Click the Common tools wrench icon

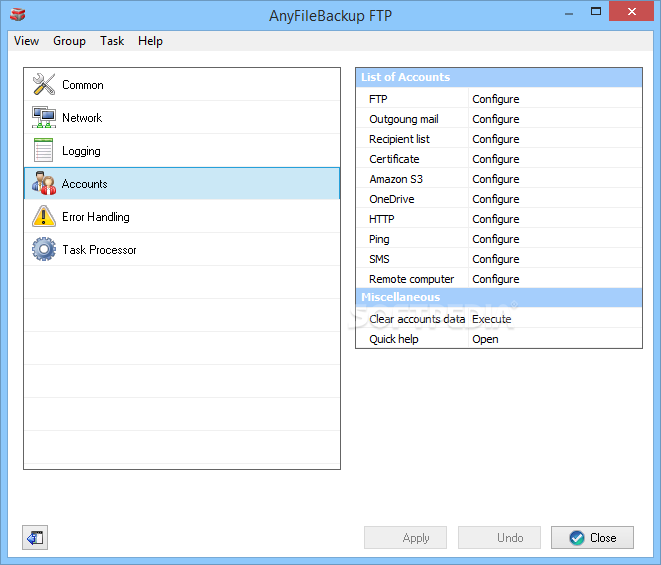44,84
